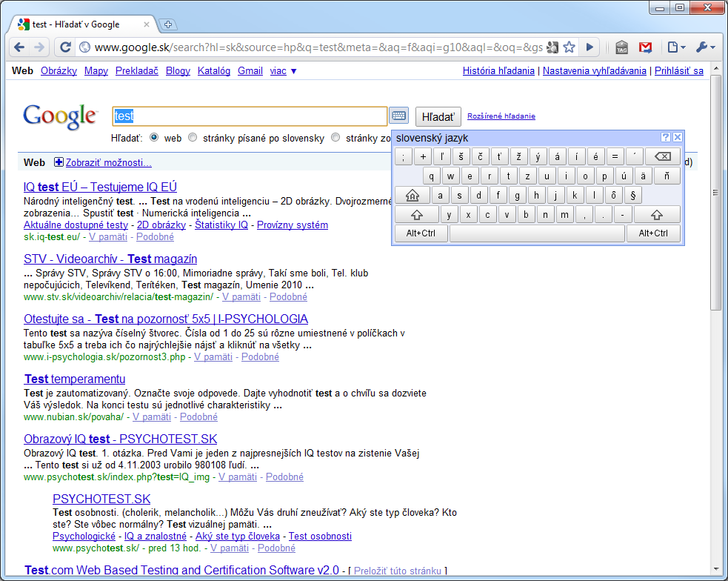Close the 'test - Hľadať v Google' tab
The image size is (728, 581).
point(147,24)
